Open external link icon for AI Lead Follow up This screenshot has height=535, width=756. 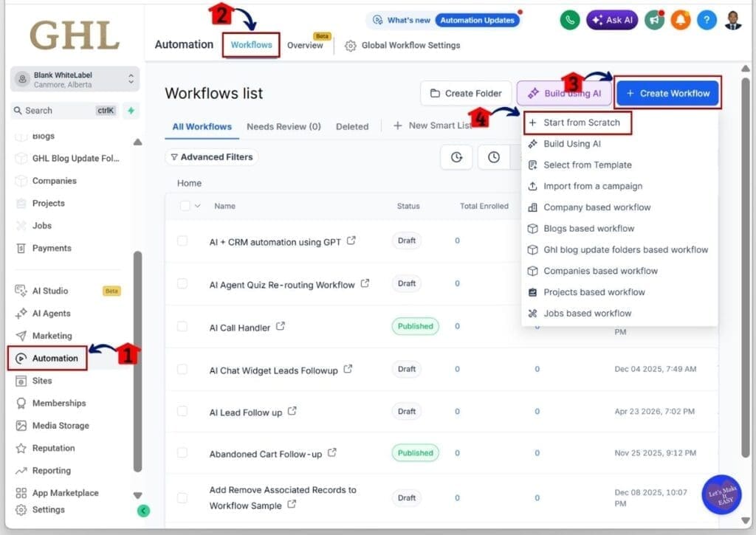tap(292, 411)
